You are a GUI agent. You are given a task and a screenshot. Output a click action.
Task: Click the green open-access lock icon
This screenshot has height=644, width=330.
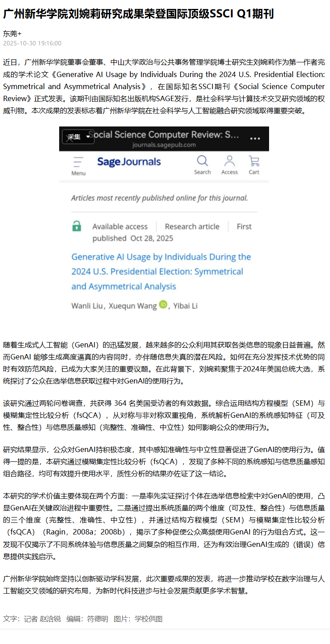pyautogui.click(x=76, y=226)
